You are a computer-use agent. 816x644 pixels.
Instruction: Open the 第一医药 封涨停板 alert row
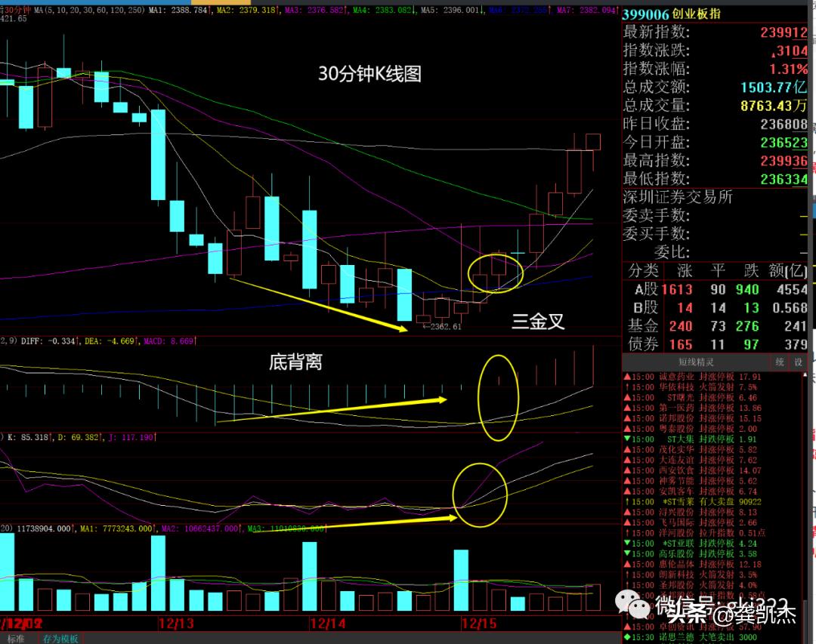tap(693, 408)
